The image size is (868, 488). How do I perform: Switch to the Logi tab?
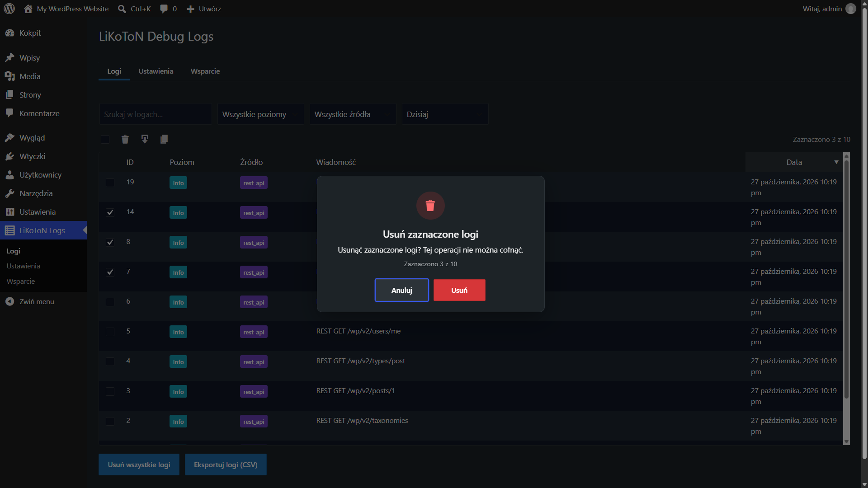(x=114, y=71)
